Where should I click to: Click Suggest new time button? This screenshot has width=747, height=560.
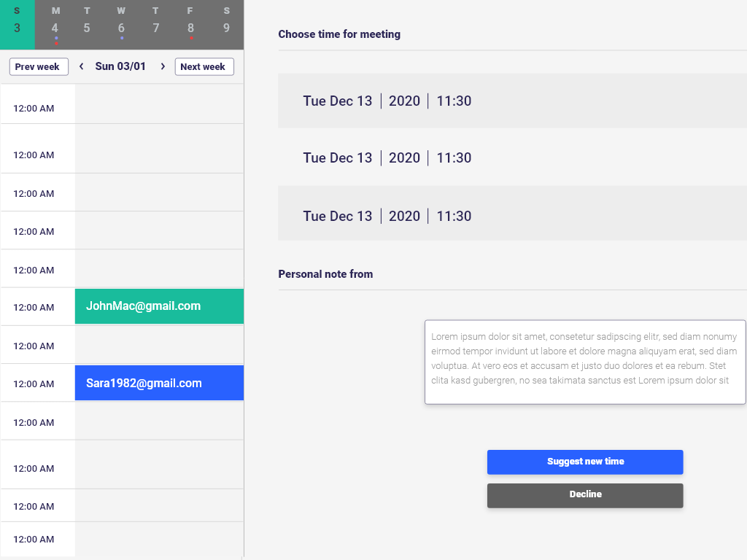pyautogui.click(x=585, y=462)
